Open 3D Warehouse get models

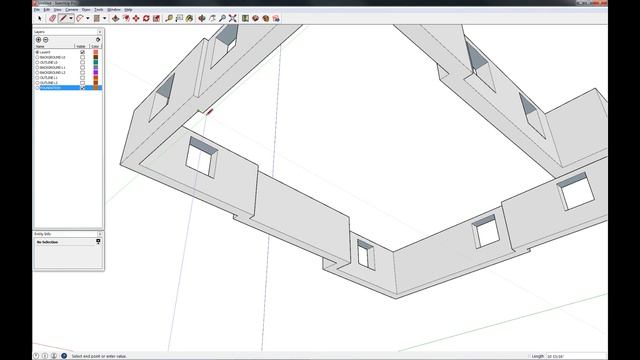coord(256,18)
